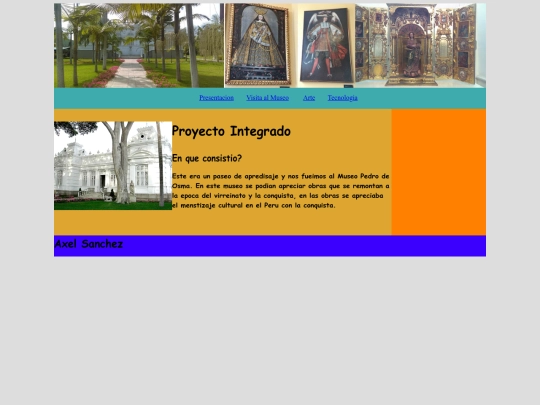Click paragraph starting 'Este era un paseo'
This screenshot has width=540, height=405.
tap(281, 191)
